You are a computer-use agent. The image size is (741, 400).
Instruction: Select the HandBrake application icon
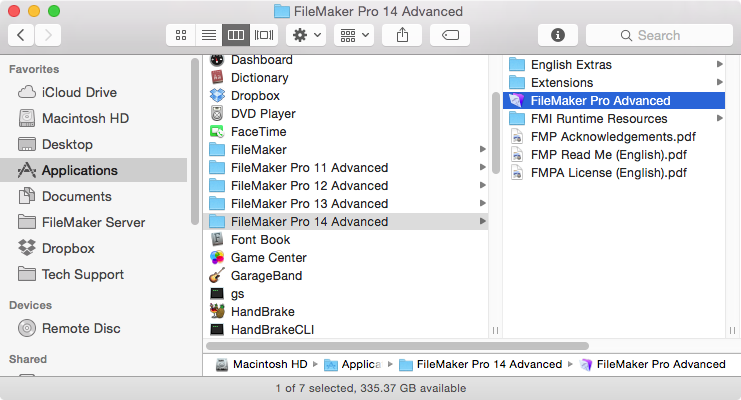pos(217,312)
